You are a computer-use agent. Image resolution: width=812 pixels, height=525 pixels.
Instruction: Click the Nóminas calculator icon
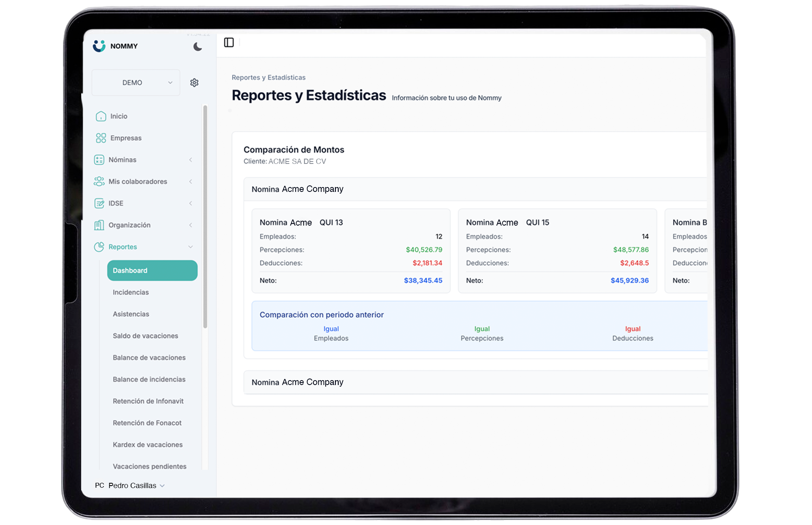click(x=99, y=160)
